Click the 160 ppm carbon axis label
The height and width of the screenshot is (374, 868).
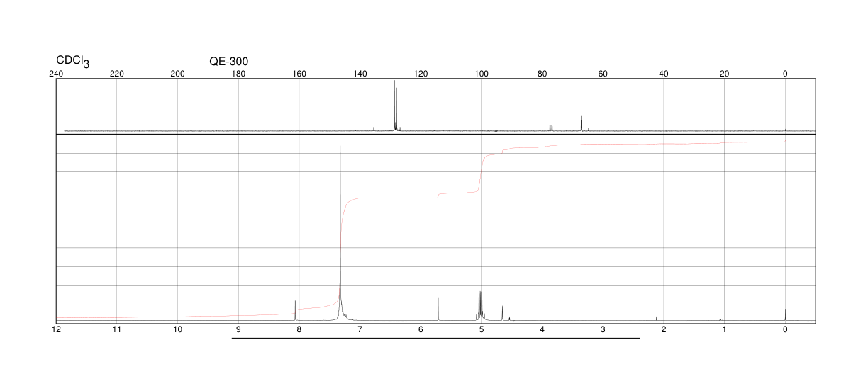299,73
